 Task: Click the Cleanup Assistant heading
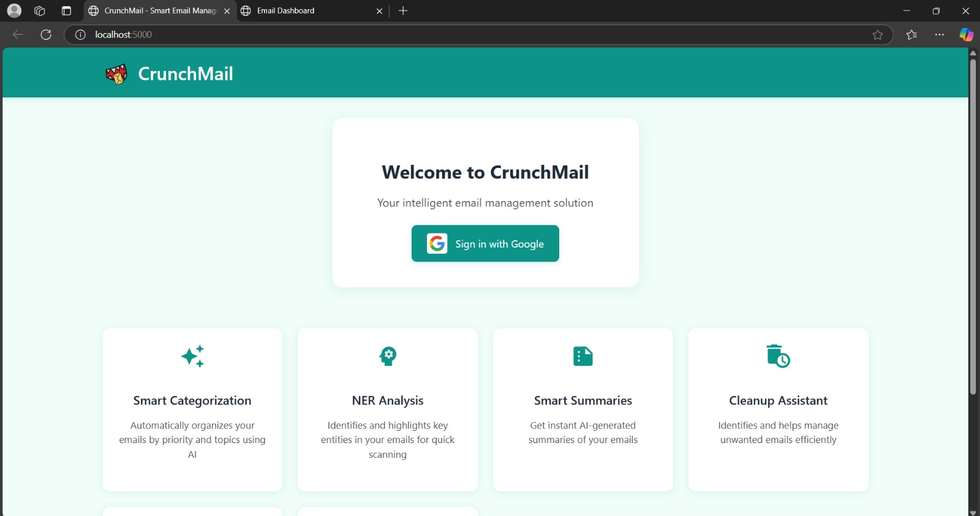pyautogui.click(x=778, y=401)
